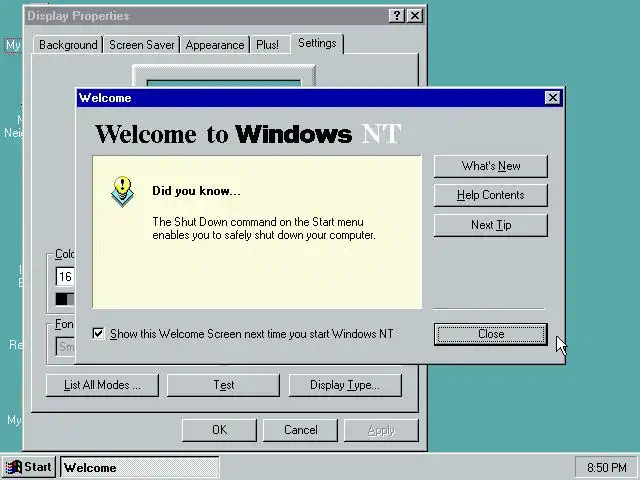Viewport: 640px width, 480px height.
Task: Show the Next Tip
Action: point(491,225)
